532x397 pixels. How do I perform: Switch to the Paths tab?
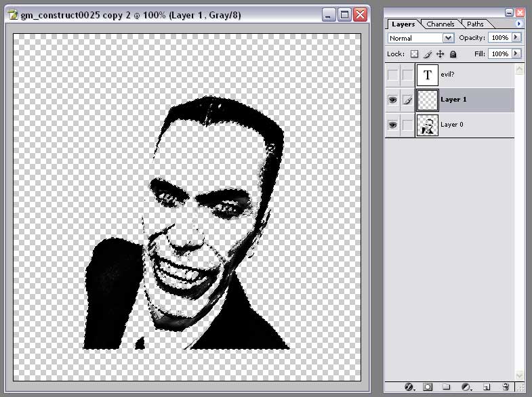tap(476, 24)
